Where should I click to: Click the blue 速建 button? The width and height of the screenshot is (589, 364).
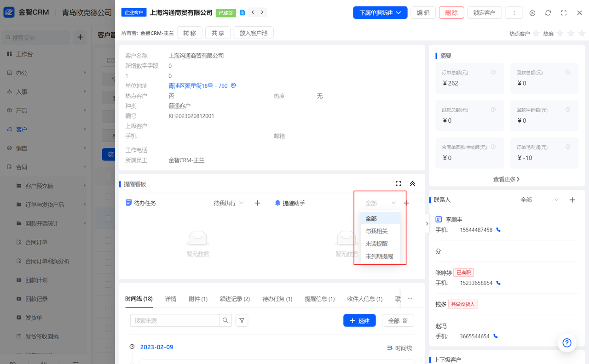click(x=359, y=320)
